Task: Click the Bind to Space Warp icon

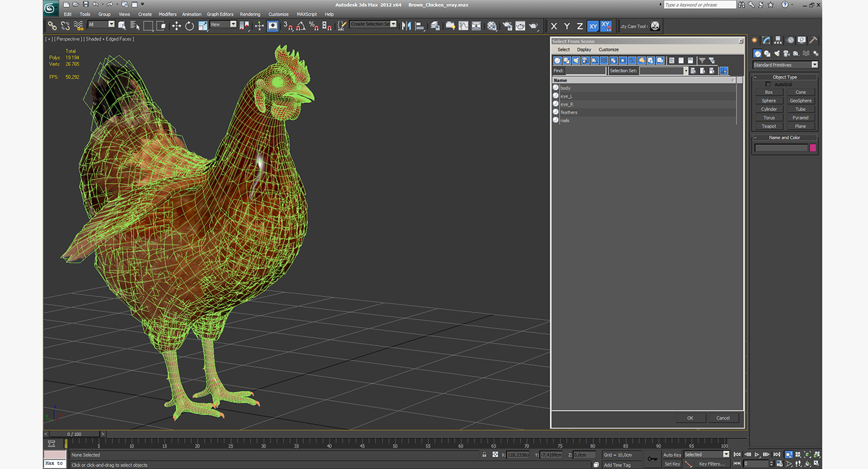Action: [79, 26]
